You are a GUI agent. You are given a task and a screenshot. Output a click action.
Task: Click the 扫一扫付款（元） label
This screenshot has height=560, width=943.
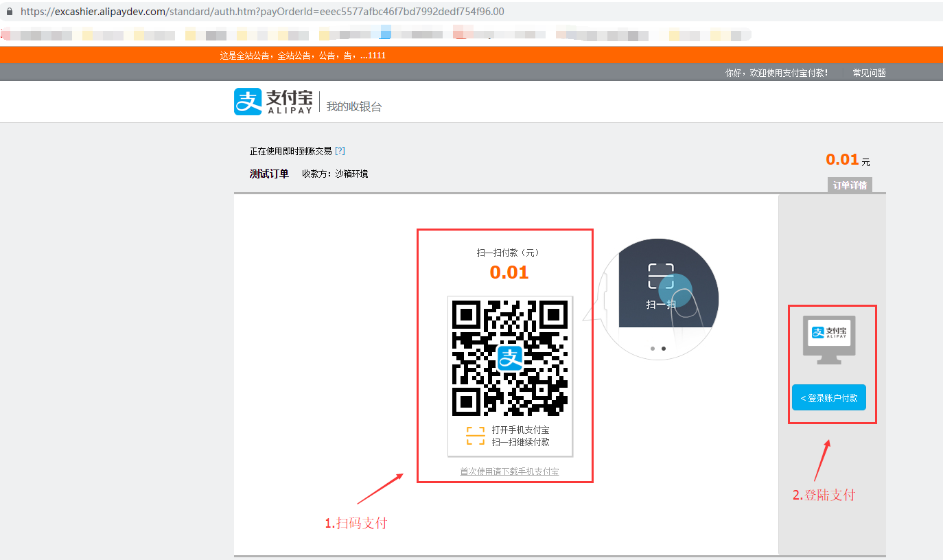(509, 253)
